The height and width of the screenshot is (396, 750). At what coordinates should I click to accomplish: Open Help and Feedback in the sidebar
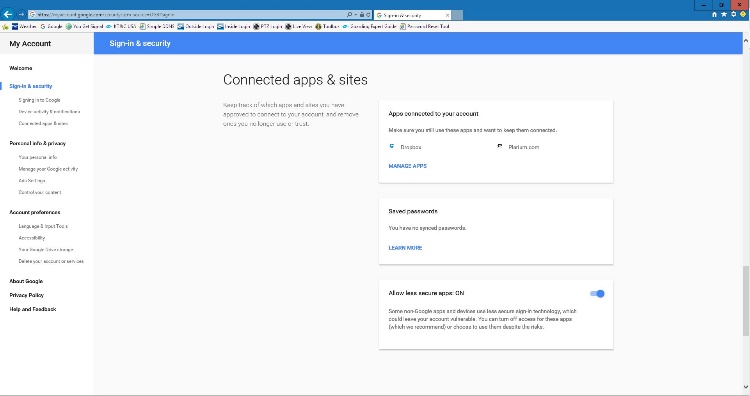33,309
